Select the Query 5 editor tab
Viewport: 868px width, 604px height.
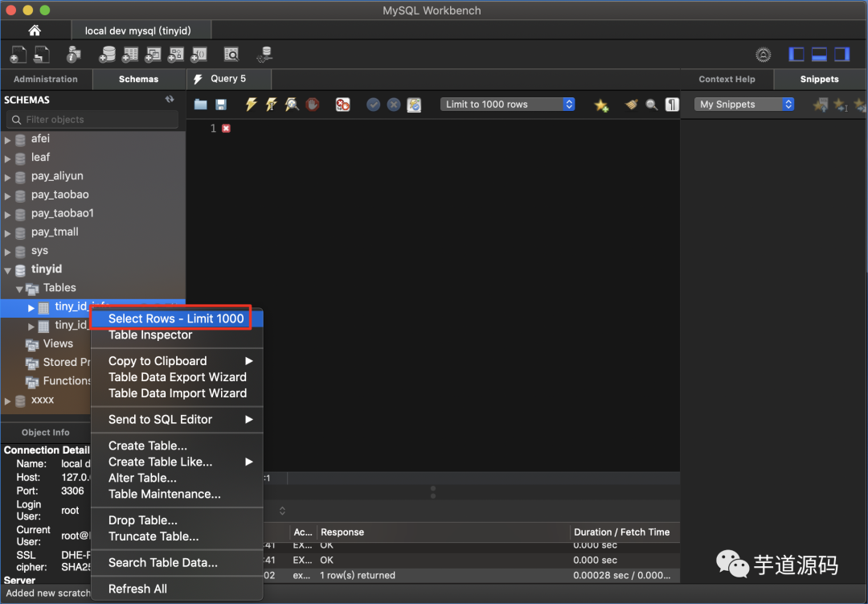[x=228, y=79]
